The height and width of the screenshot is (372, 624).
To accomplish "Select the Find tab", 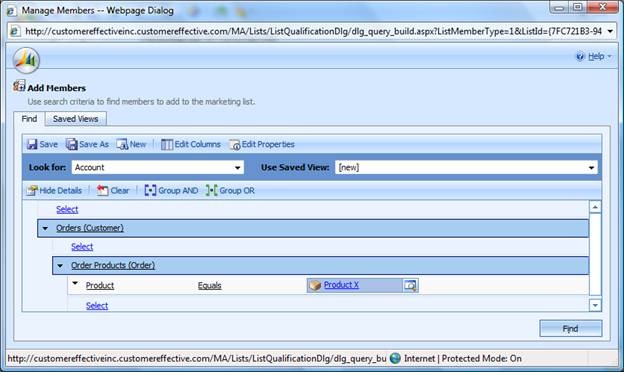I will point(29,119).
